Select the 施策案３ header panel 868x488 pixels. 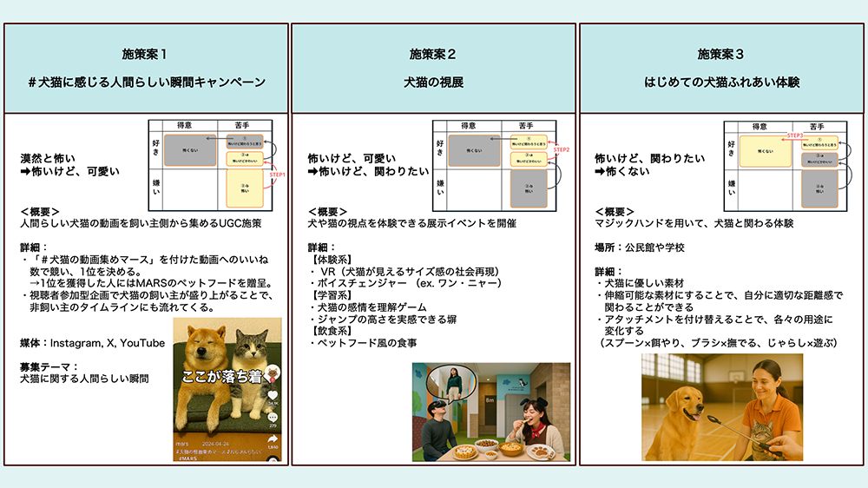click(x=721, y=68)
